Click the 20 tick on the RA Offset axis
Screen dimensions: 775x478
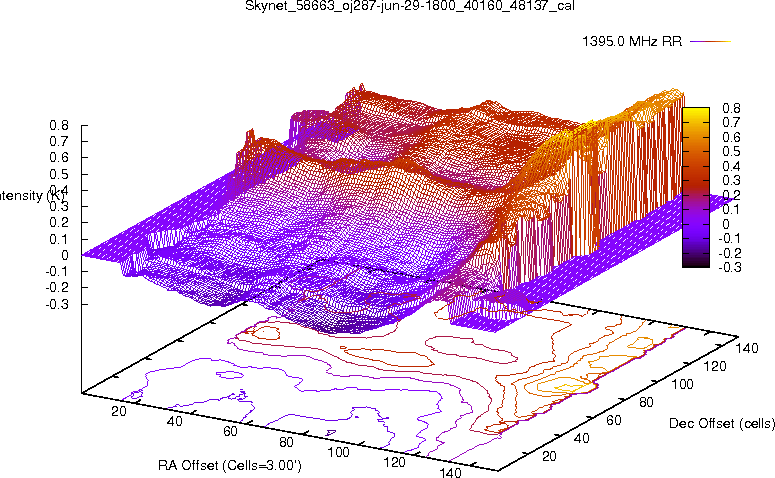pos(119,411)
